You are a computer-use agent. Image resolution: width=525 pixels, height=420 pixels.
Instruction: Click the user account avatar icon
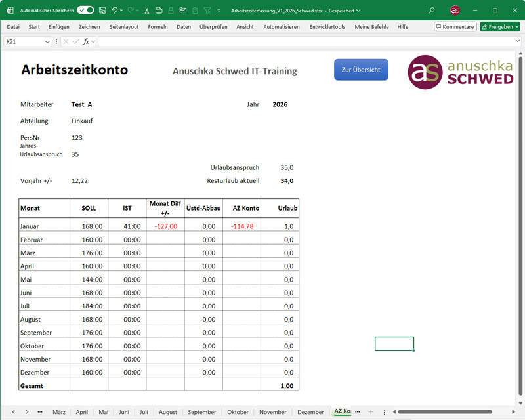coord(455,10)
